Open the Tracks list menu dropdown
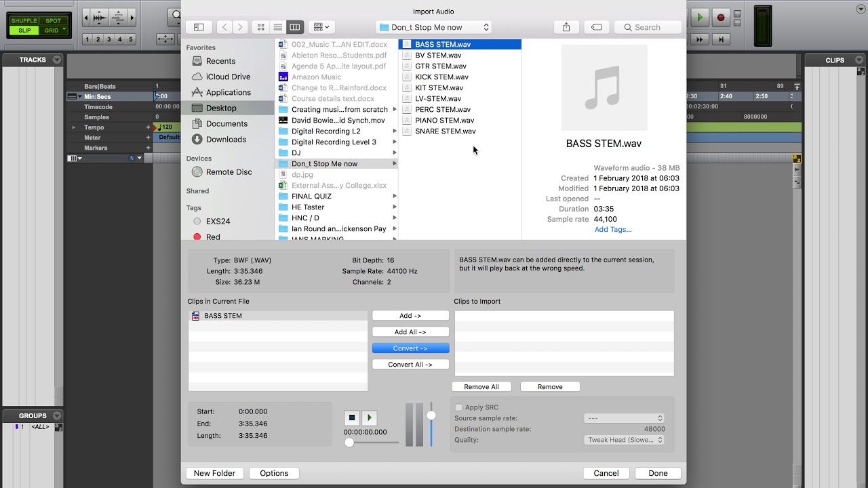 [x=57, y=60]
